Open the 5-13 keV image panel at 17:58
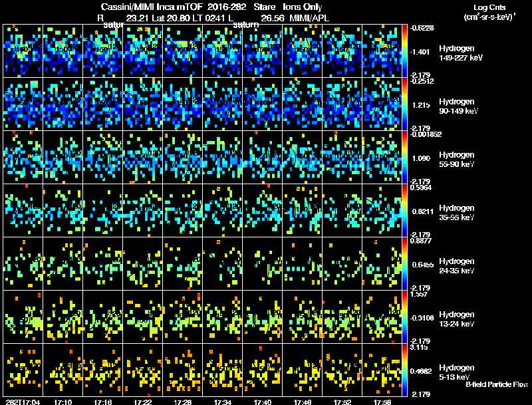 point(382,370)
